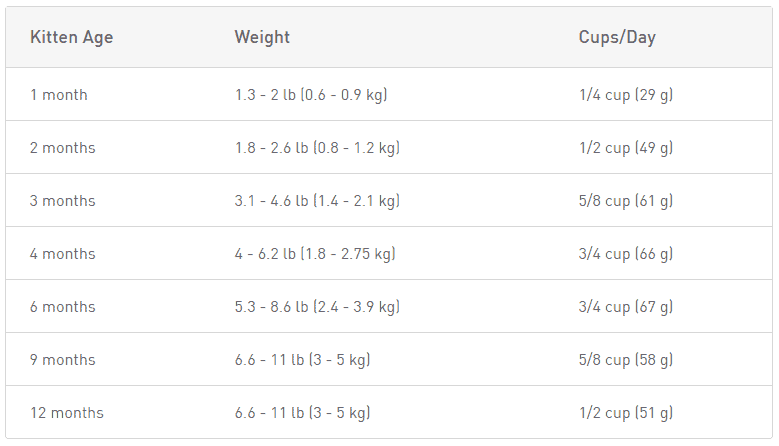Click the 5.3 - 8.6 lb weight cell
The width and height of the screenshot is (779, 446).
[x=317, y=307]
